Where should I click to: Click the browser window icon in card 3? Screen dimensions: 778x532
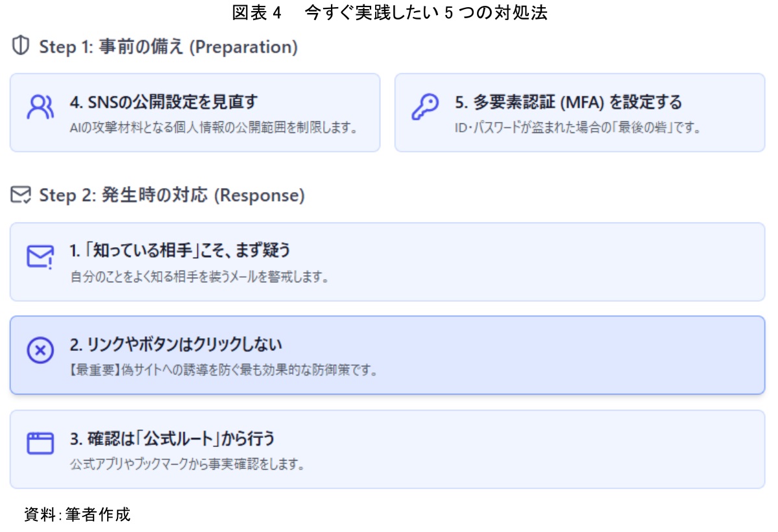point(40,444)
